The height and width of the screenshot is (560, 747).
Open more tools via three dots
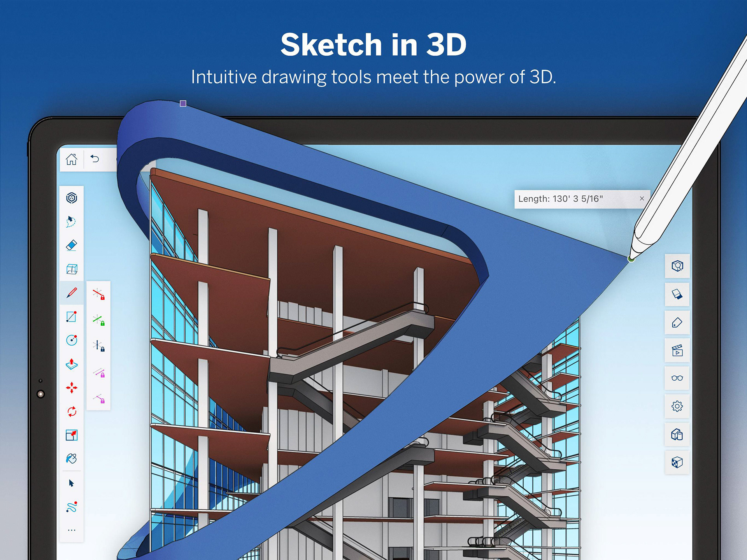click(72, 530)
